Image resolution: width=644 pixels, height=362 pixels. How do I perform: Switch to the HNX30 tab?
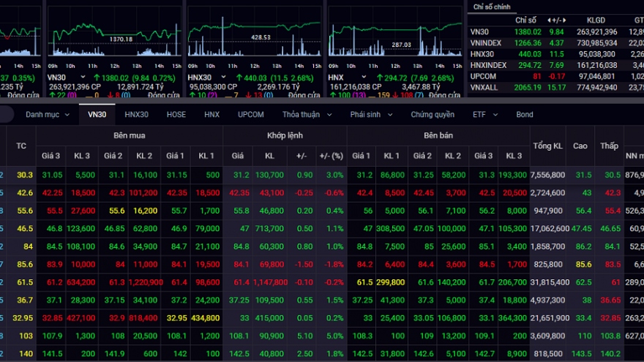coord(136,115)
